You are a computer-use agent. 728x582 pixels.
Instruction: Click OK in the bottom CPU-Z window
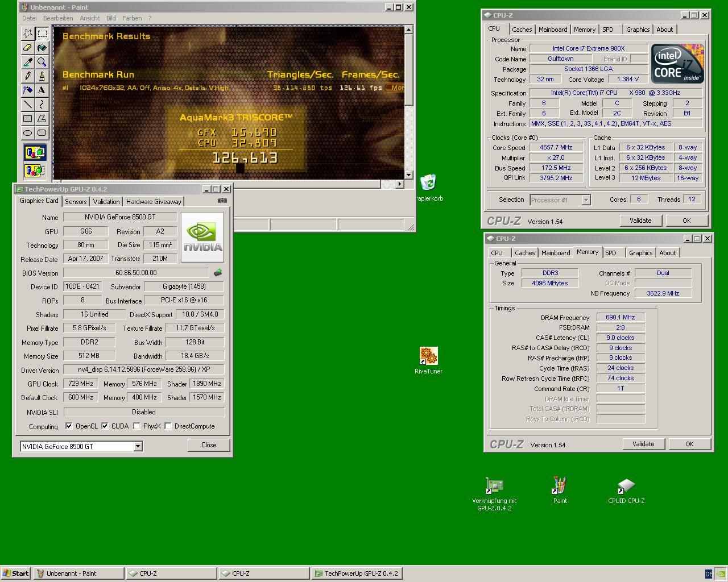pos(689,444)
